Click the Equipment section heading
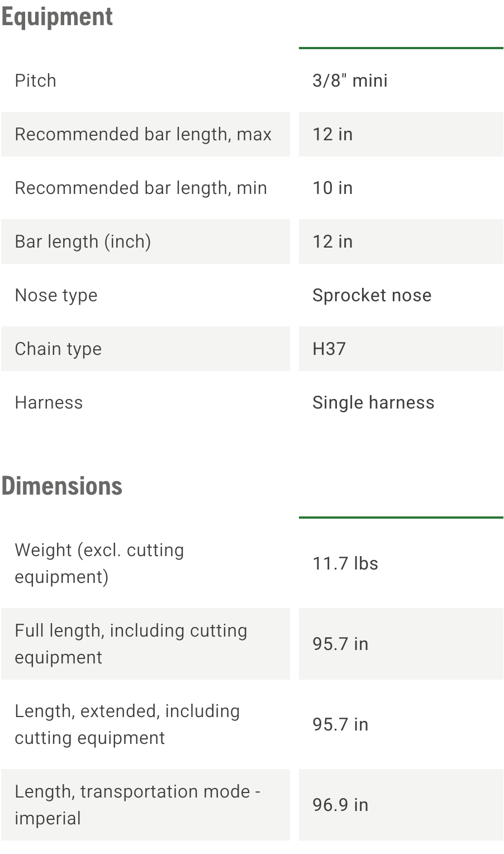The height and width of the screenshot is (854, 504). [57, 17]
